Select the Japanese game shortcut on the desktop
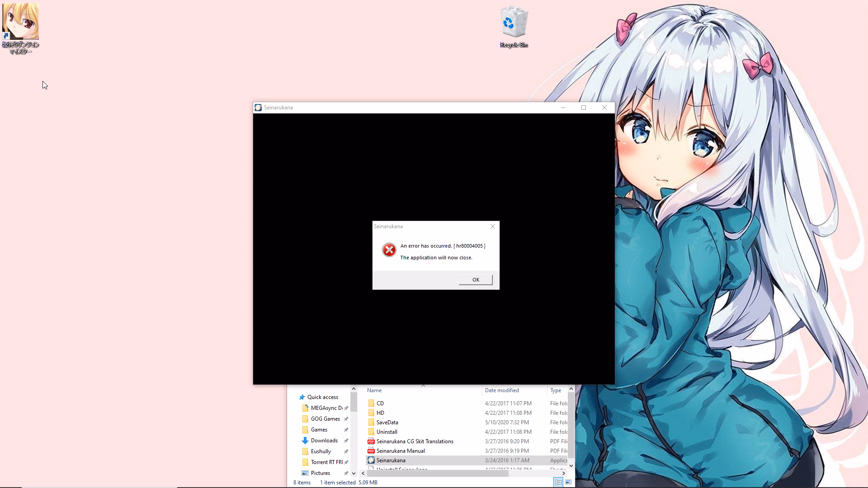Image resolution: width=868 pixels, height=488 pixels. [x=20, y=28]
